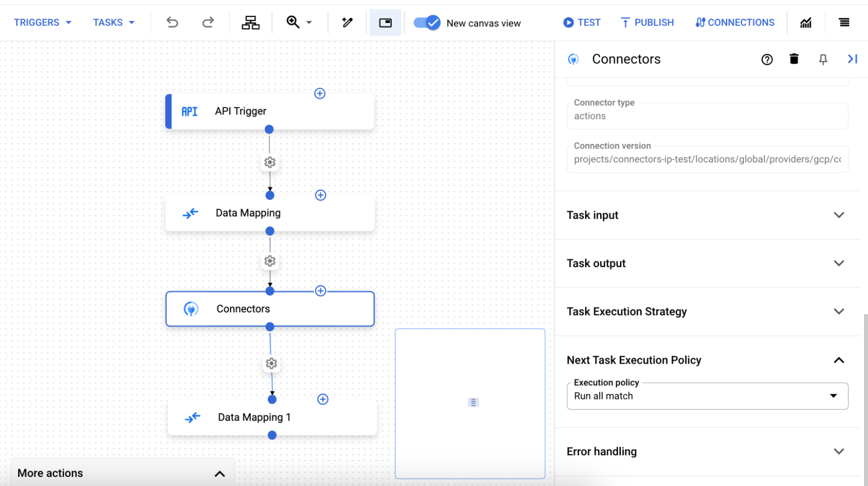
Task: Click the API Trigger node icon
Action: [x=191, y=111]
